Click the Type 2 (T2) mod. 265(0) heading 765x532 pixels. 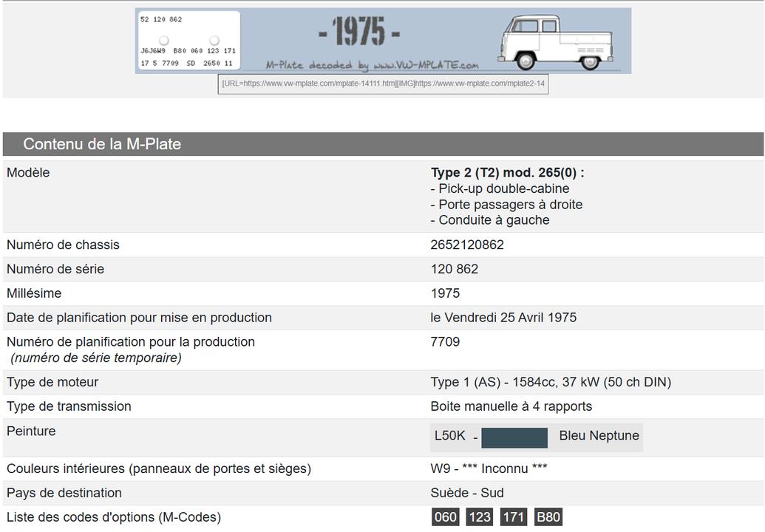507,173
